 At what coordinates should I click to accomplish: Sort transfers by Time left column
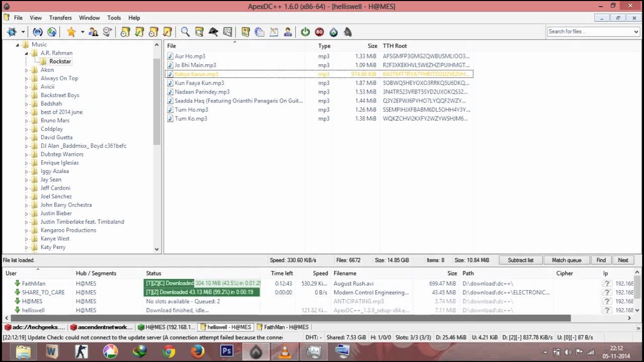[x=282, y=274]
